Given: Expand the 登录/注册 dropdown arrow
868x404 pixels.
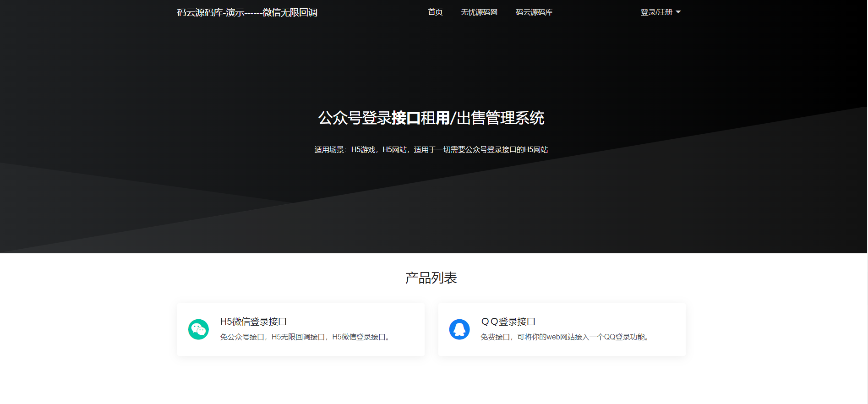Looking at the screenshot, I should pyautogui.click(x=678, y=12).
